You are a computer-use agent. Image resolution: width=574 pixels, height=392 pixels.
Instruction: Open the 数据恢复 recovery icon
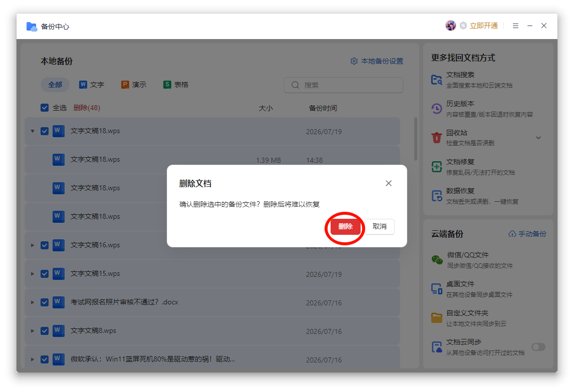(x=436, y=196)
